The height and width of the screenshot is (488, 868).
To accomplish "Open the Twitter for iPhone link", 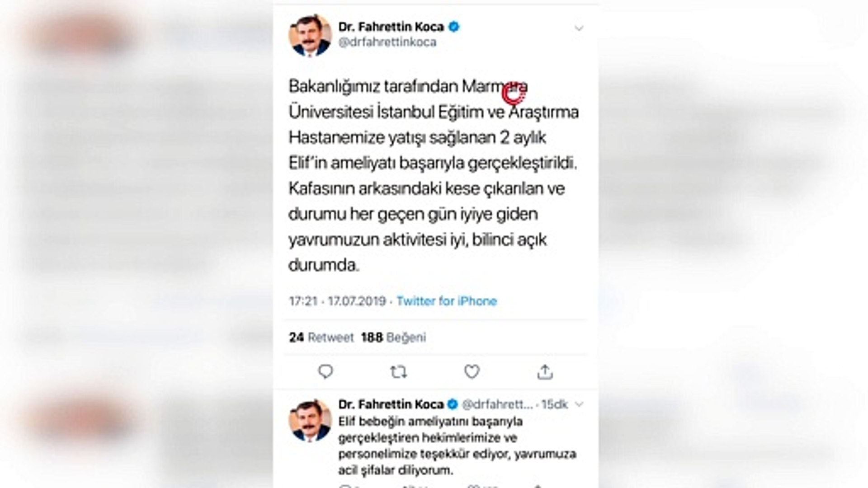I will pyautogui.click(x=447, y=301).
